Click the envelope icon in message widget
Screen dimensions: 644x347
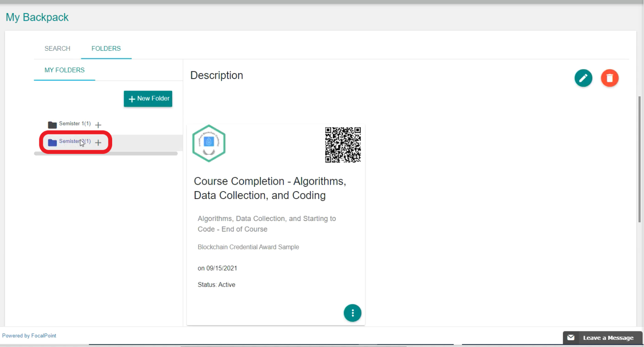click(571, 337)
